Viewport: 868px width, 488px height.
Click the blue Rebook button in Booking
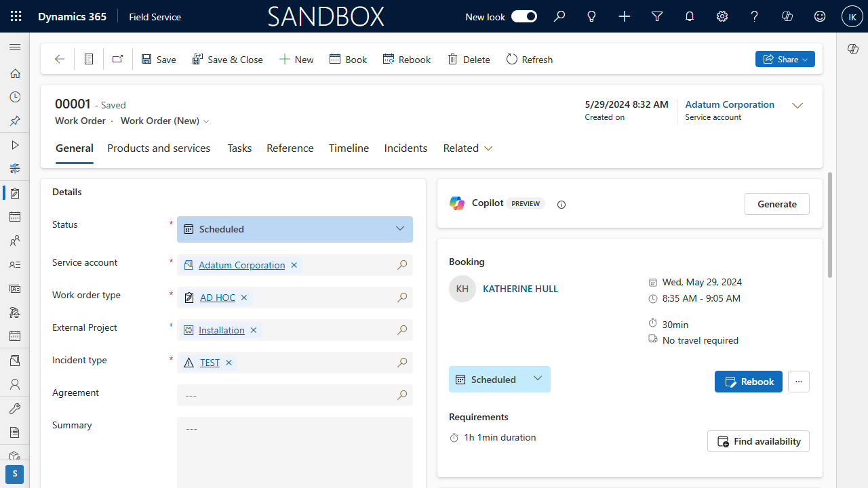tap(749, 382)
